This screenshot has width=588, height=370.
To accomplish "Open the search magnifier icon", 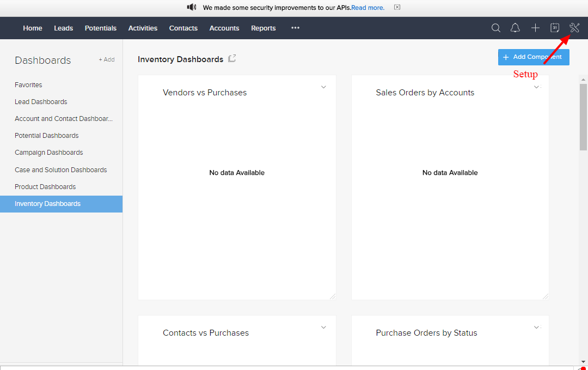I will 496,28.
